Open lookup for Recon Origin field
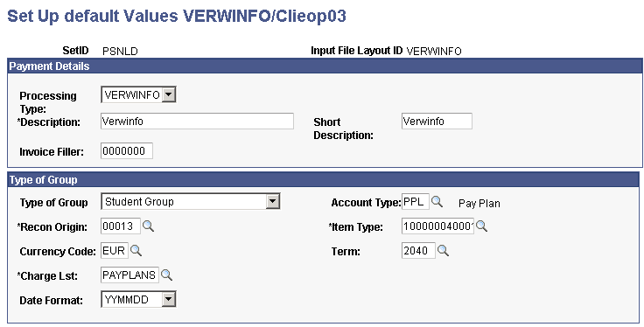 click(x=148, y=226)
